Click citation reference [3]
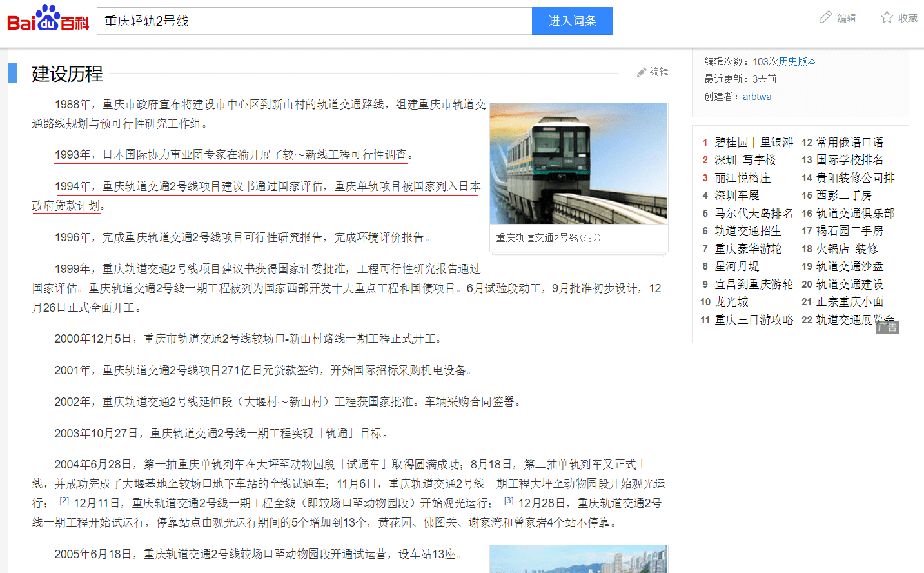 point(509,500)
